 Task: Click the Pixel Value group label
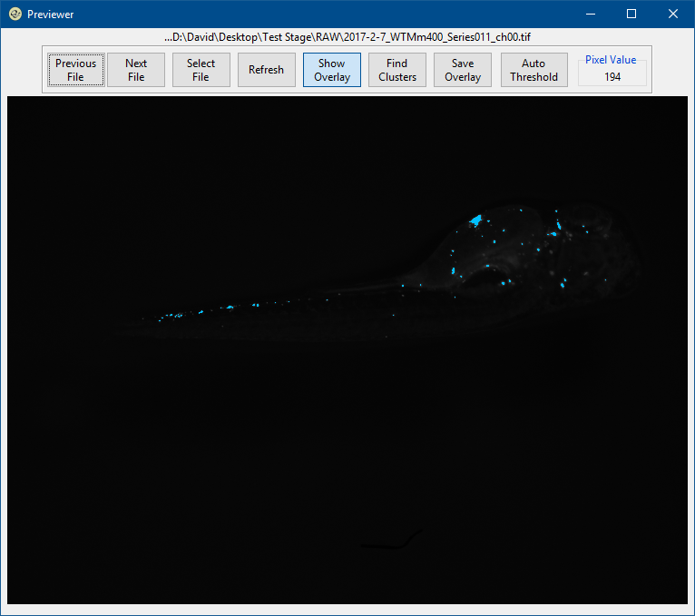611,60
